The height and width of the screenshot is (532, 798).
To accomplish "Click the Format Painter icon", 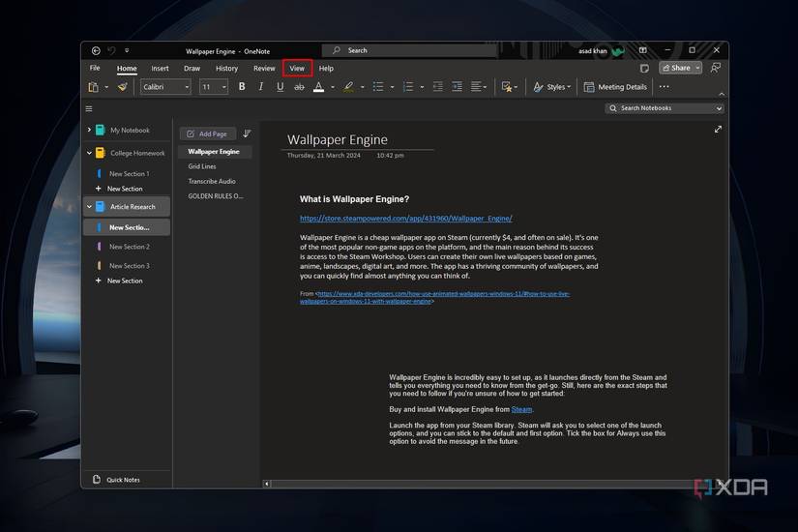I will [123, 87].
